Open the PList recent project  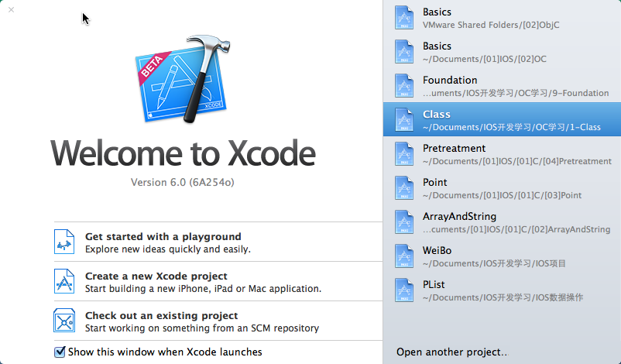[x=502, y=290]
